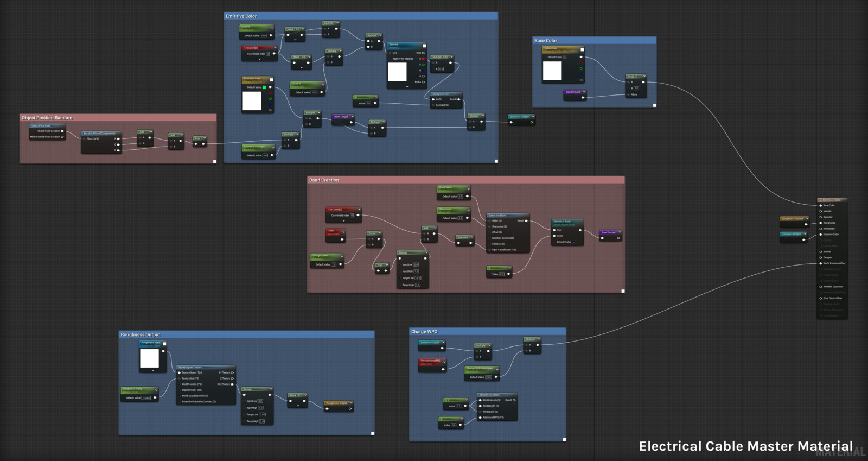Toggle the preview square on Cable Color node header
The image size is (868, 461).
coord(582,50)
